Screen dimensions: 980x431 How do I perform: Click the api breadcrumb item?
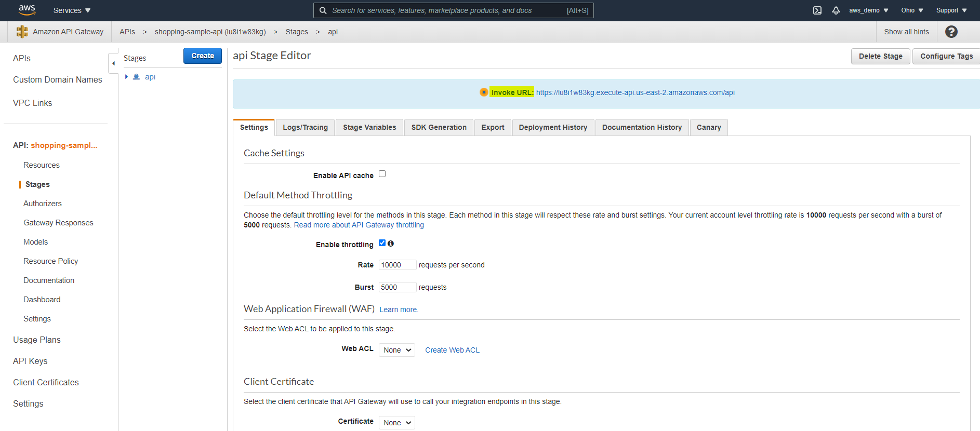[x=333, y=32]
